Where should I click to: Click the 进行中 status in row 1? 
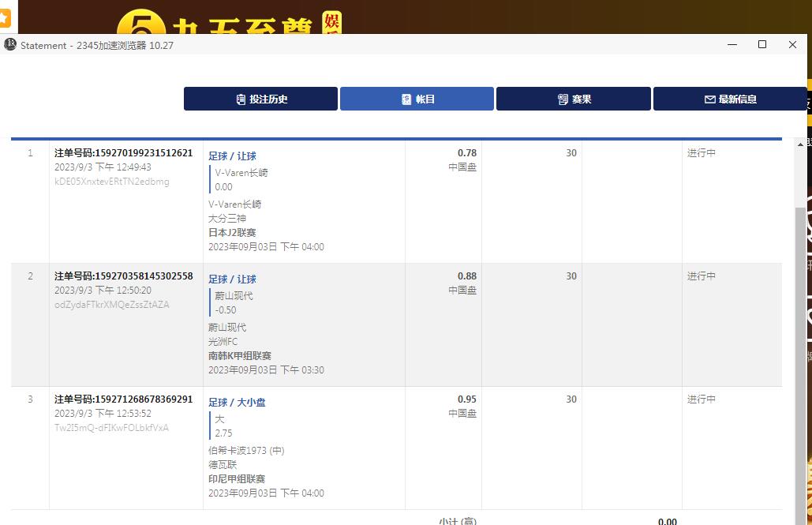(702, 153)
